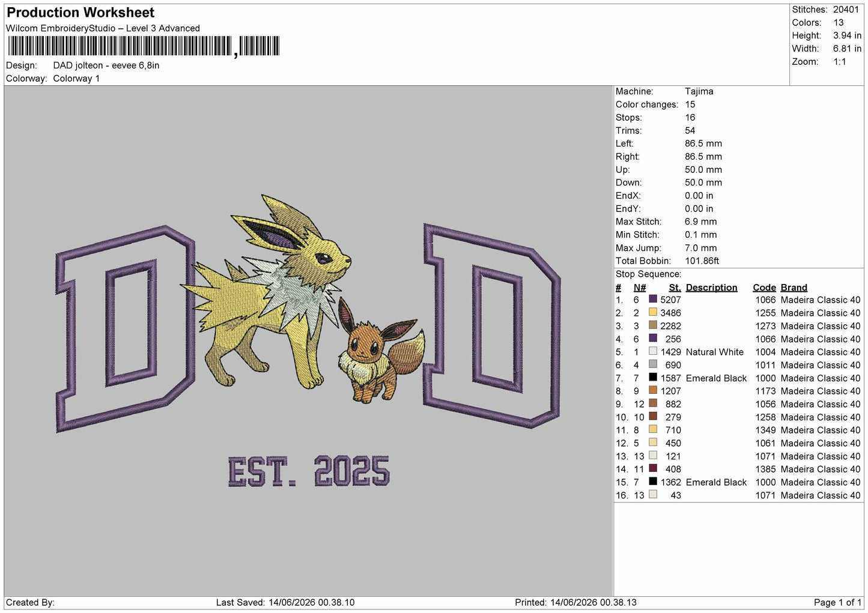This screenshot has width=868, height=613.
Task: Click the machine value 'Tajima'
Action: tap(699, 91)
